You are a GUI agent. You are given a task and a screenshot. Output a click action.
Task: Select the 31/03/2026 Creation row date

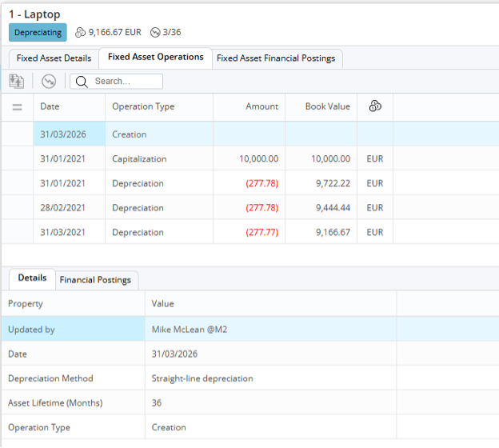(x=69, y=134)
